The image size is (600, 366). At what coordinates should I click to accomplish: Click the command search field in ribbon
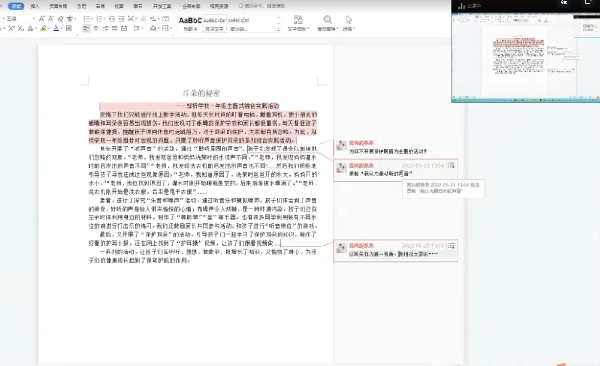(262, 6)
